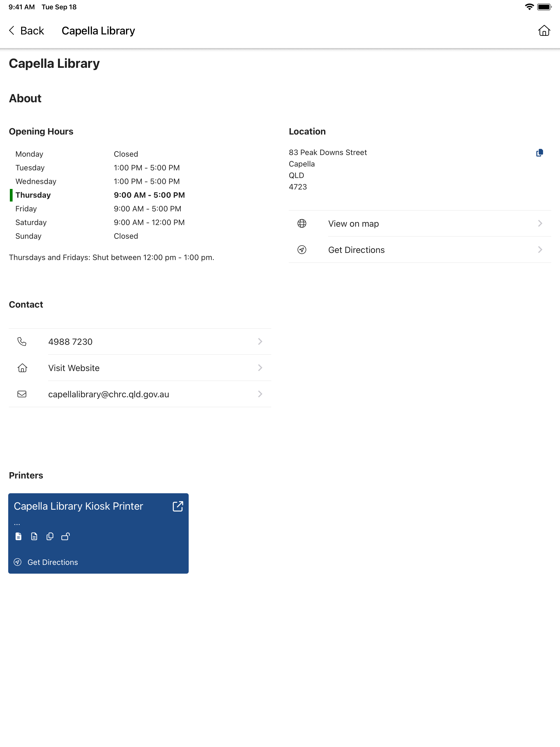Viewport: 560px width, 747px height.
Task: Click the 9:41 AM clock in status bar
Action: (x=22, y=7)
